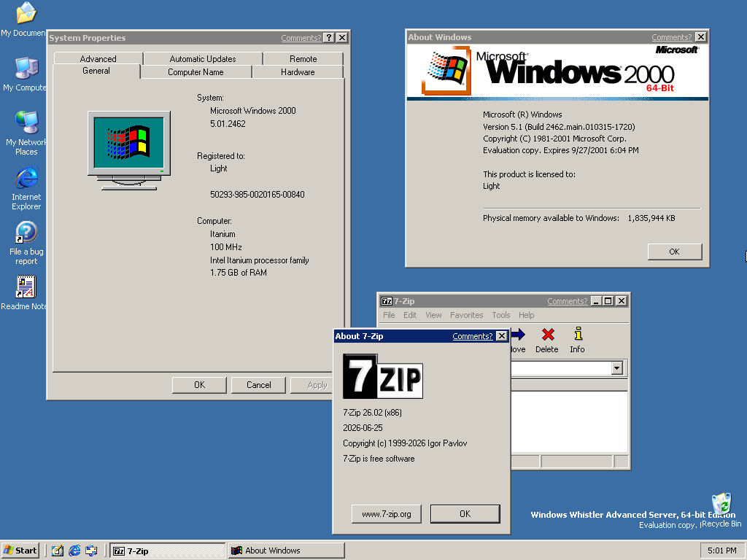
Task: Close the About 7-Zip dialog
Action: pos(502,335)
